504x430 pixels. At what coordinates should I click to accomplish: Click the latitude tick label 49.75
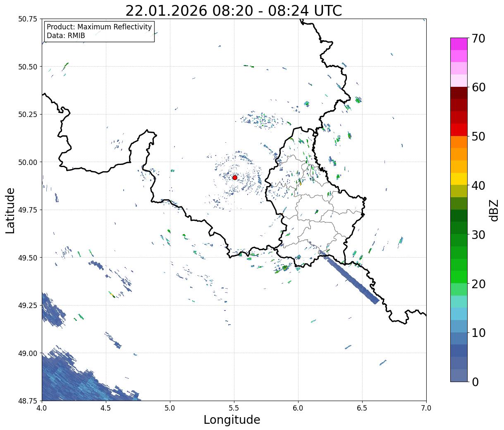(x=28, y=210)
